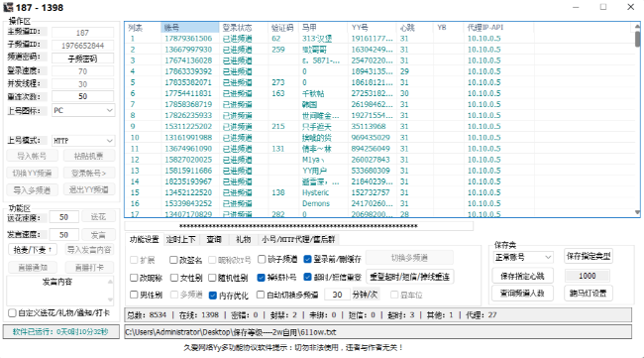Click the 重登超时/短信/掉线重连 button
644x358 pixels.
409,277
